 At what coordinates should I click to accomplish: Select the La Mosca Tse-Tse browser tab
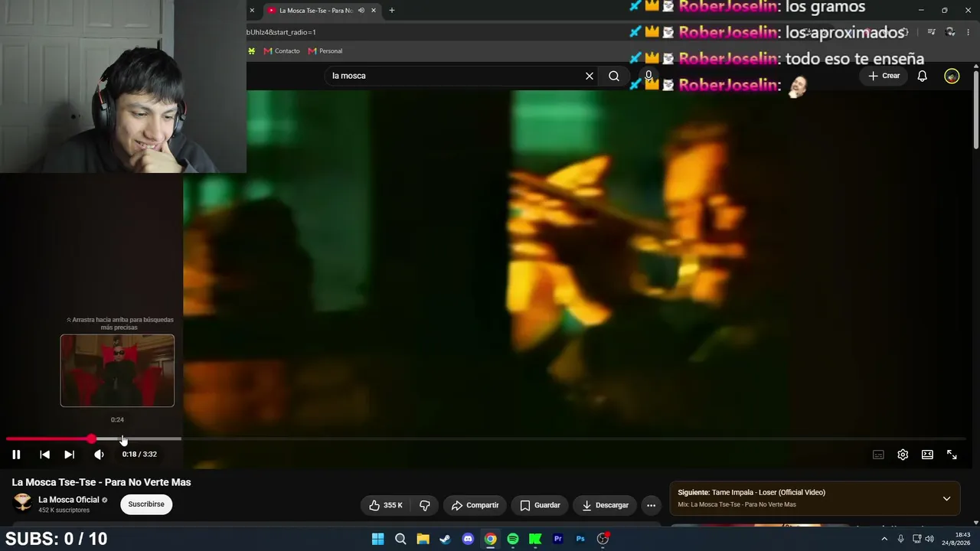tap(315, 11)
